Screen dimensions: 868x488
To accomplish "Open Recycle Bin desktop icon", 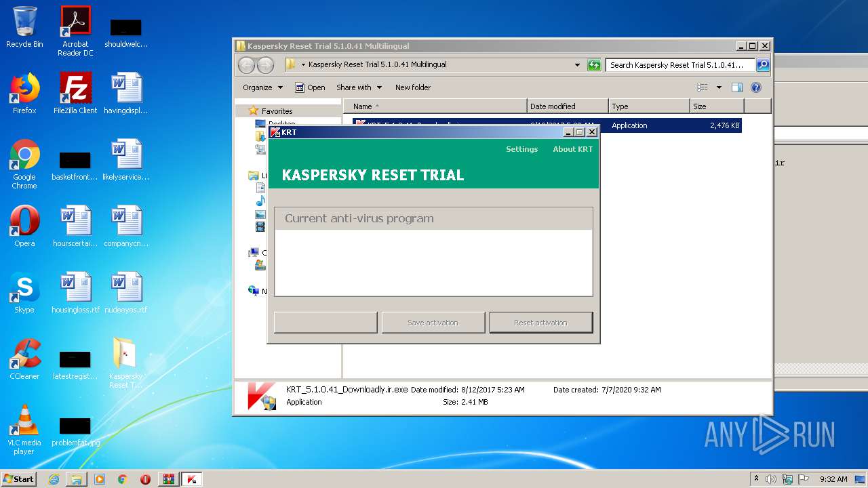I will coord(24,27).
